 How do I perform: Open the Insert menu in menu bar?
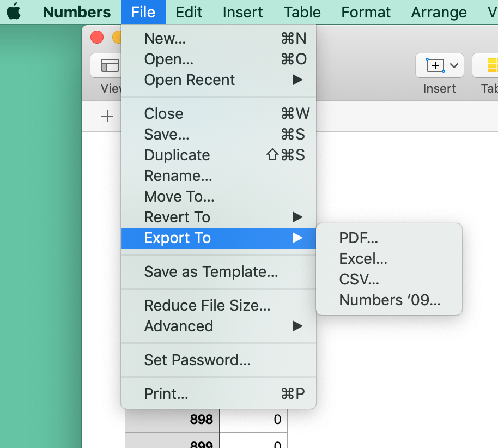(x=242, y=12)
